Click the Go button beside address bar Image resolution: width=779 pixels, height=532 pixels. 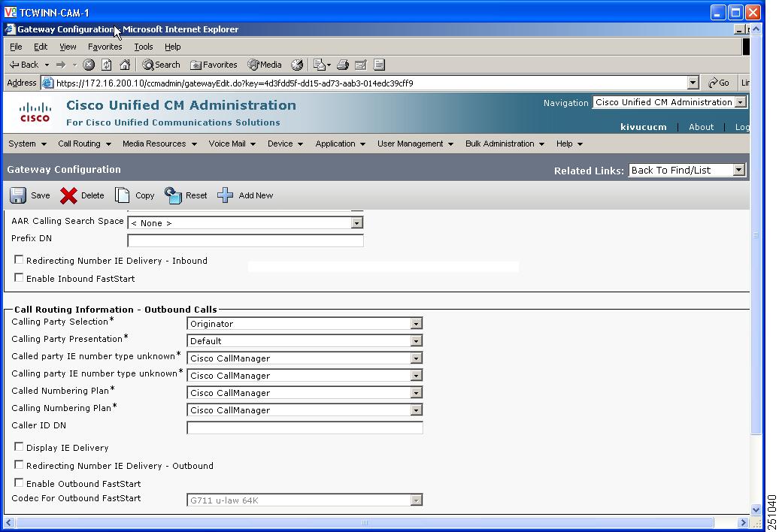tap(718, 83)
